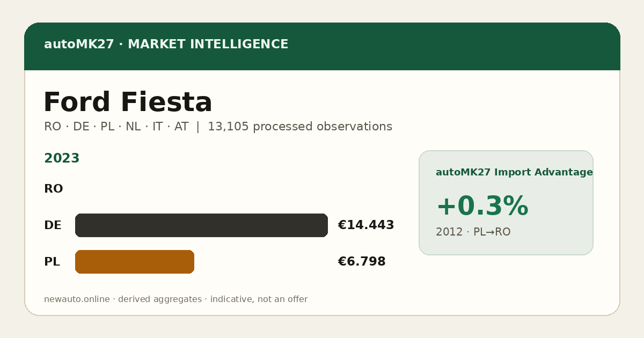Open the newauto.online footer link

[x=77, y=299]
